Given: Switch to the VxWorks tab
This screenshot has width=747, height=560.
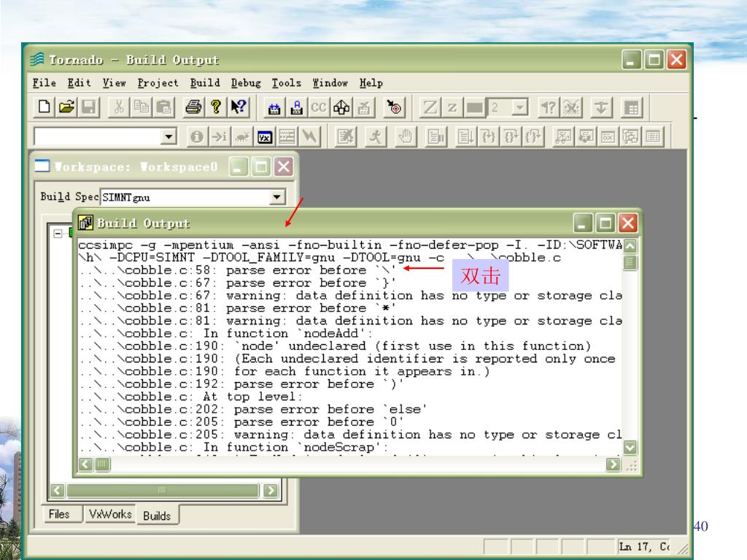Looking at the screenshot, I should pos(110,514).
